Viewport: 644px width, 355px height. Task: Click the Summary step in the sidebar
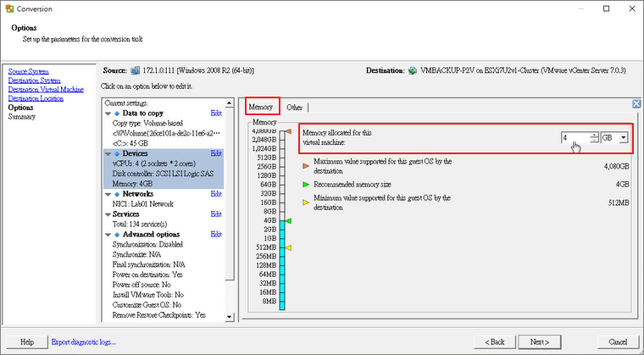point(22,117)
